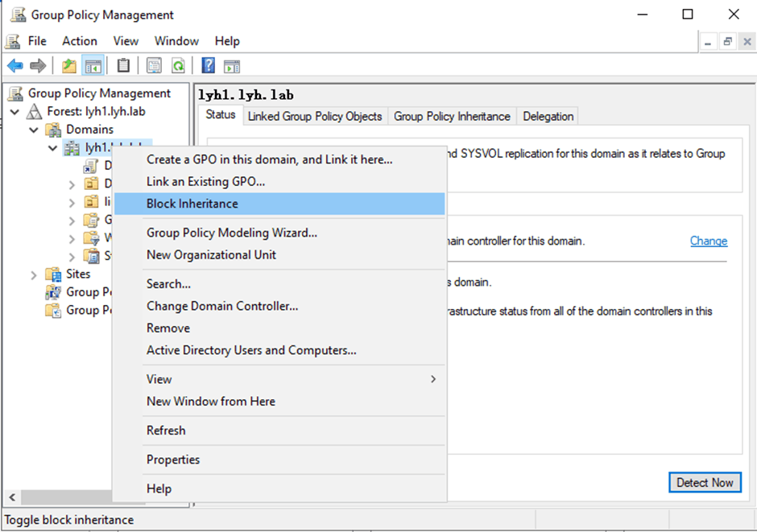This screenshot has height=532, width=757.
Task: Click the Group Policy Results node icon
Action: tap(53, 310)
